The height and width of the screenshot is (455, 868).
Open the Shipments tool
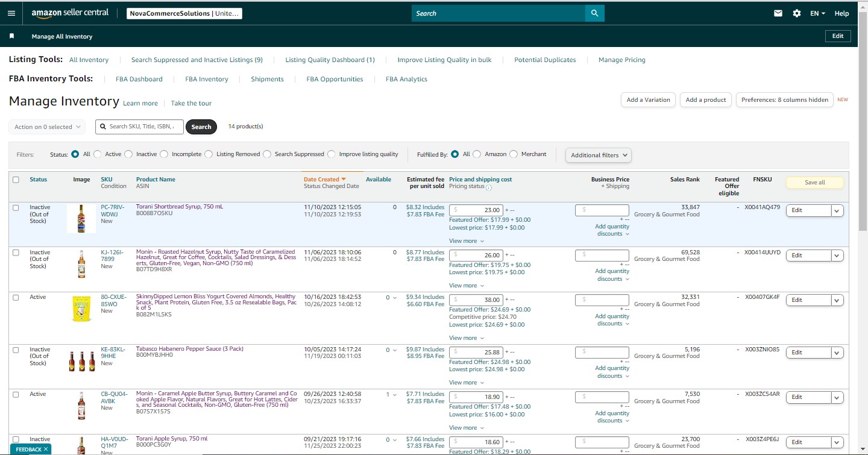[x=268, y=79]
